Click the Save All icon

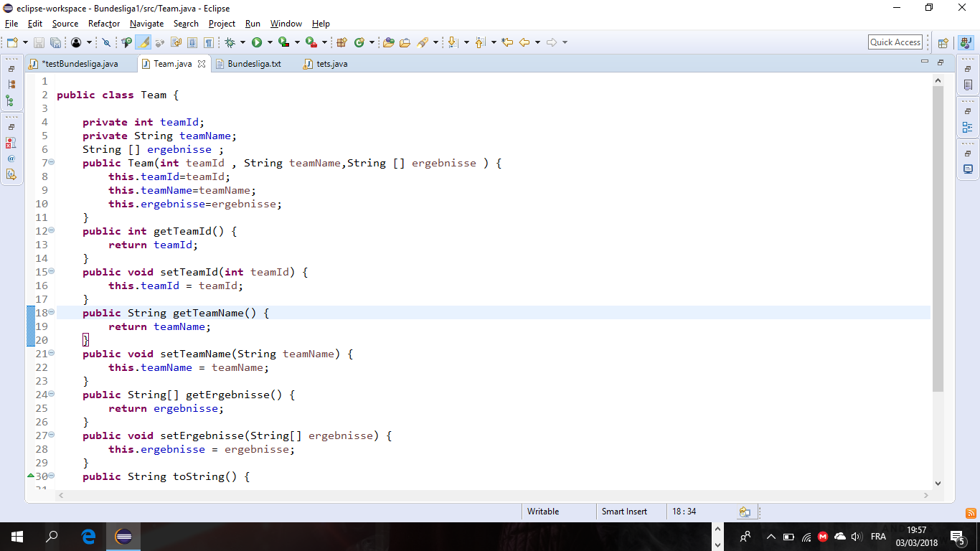pos(55,42)
